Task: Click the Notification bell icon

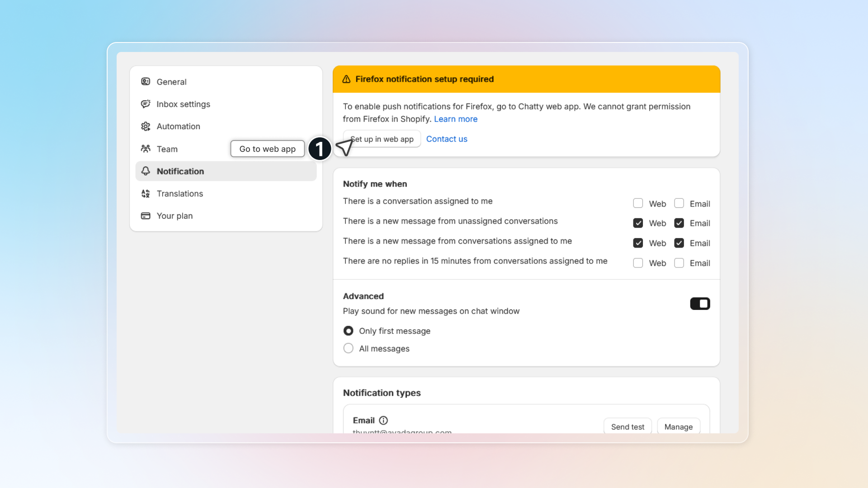Action: tap(146, 171)
